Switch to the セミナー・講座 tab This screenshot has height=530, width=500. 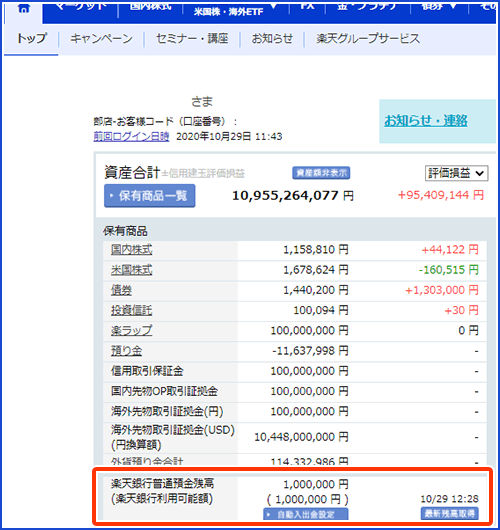[x=192, y=39]
